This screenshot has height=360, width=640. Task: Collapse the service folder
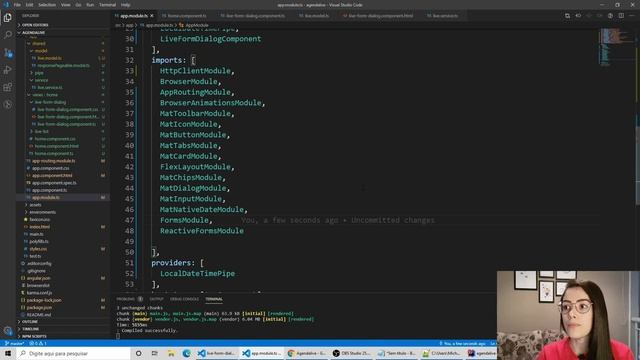click(x=41, y=80)
